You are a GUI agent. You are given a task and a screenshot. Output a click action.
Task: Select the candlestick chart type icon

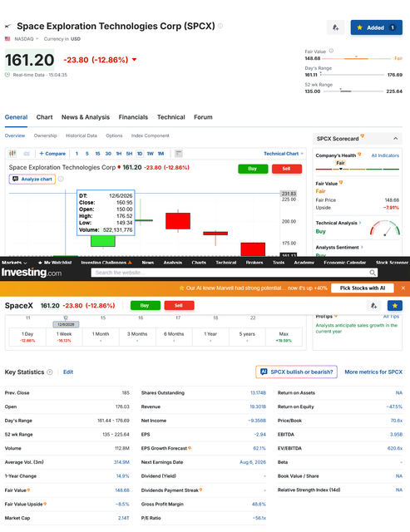point(12,153)
